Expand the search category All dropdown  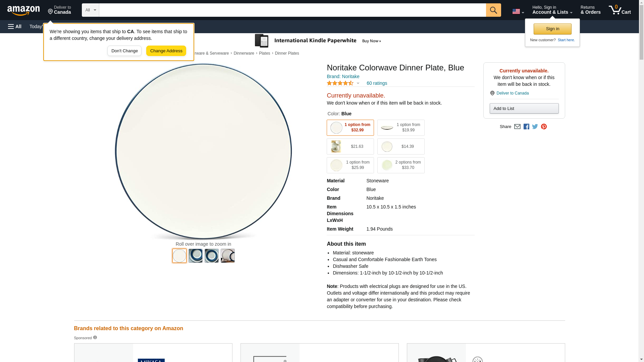coord(91,10)
